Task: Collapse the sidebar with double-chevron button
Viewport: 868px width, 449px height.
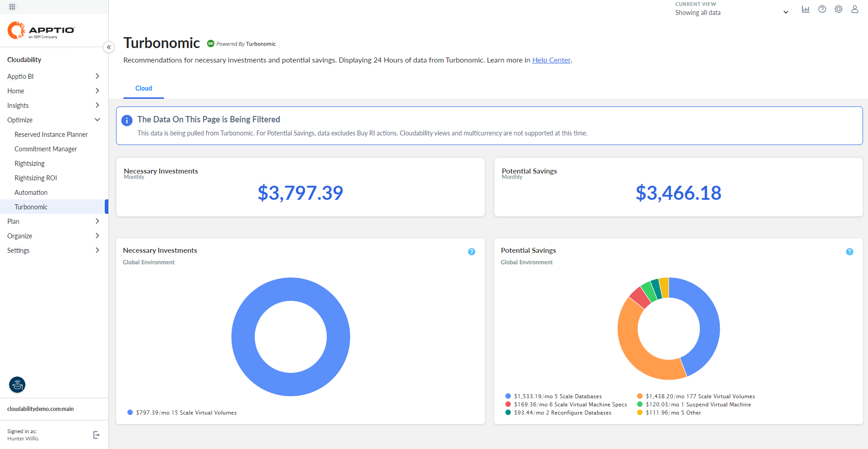Action: (109, 47)
